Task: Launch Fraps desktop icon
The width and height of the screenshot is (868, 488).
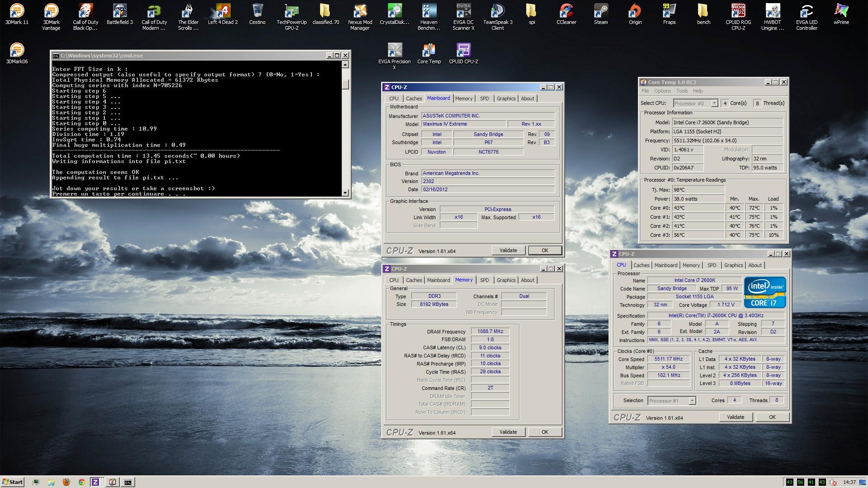Action: [x=670, y=14]
